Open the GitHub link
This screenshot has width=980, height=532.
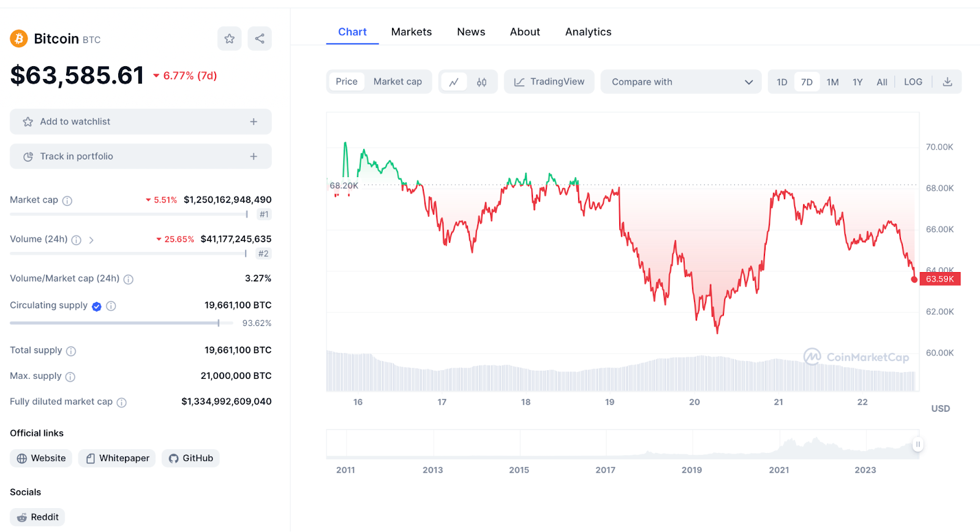click(x=190, y=458)
